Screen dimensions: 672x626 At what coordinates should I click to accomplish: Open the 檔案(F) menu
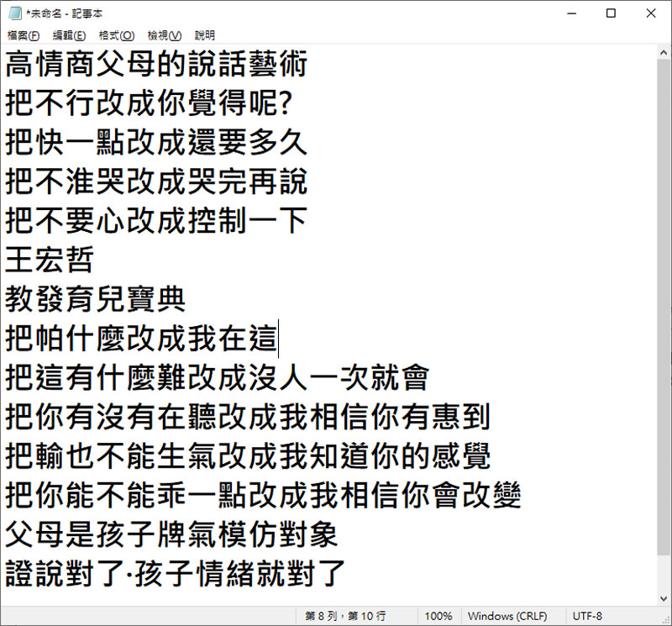24,35
